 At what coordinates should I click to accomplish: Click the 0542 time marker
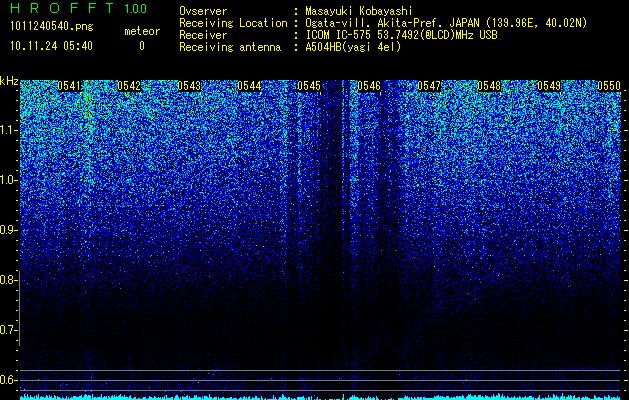coord(129,86)
